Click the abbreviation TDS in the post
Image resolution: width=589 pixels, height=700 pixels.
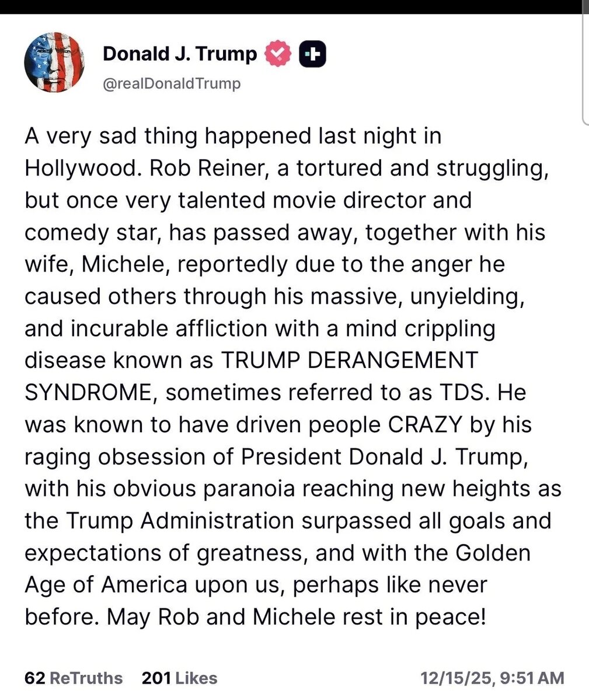460,392
